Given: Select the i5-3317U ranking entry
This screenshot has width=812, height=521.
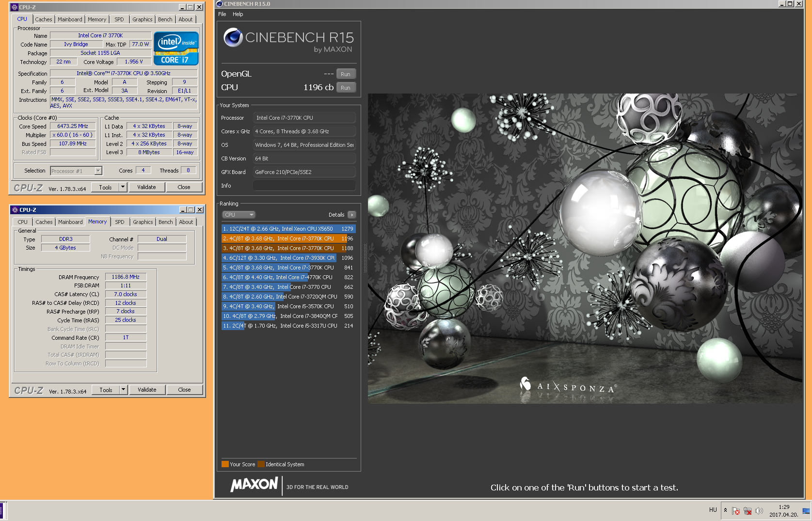Looking at the screenshot, I should click(288, 326).
